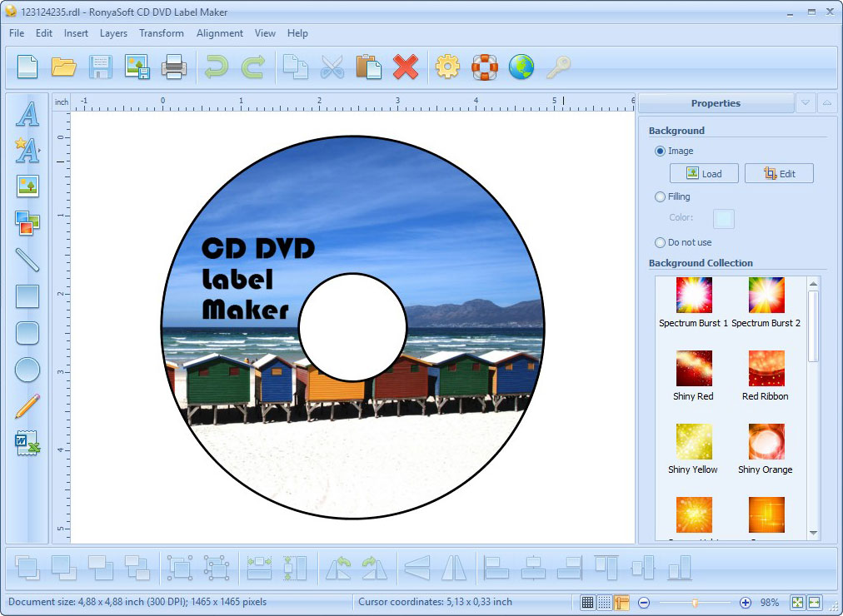Open help using the lifebuoy icon
Viewport: 843px width, 616px height.
485,67
